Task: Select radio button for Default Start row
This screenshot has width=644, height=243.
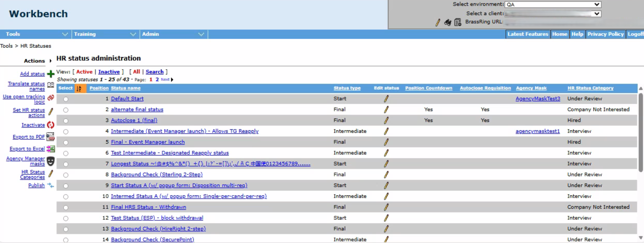Action: (x=66, y=99)
